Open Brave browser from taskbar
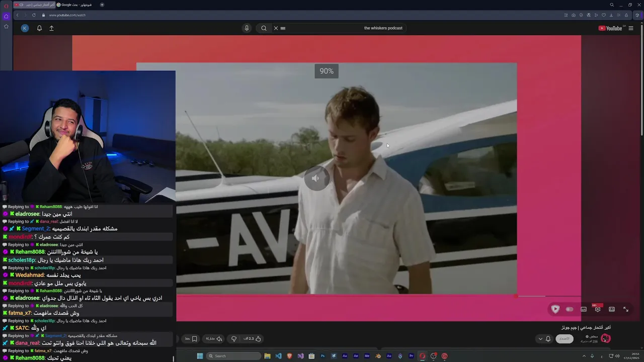This screenshot has height=362, width=644. (x=290, y=356)
